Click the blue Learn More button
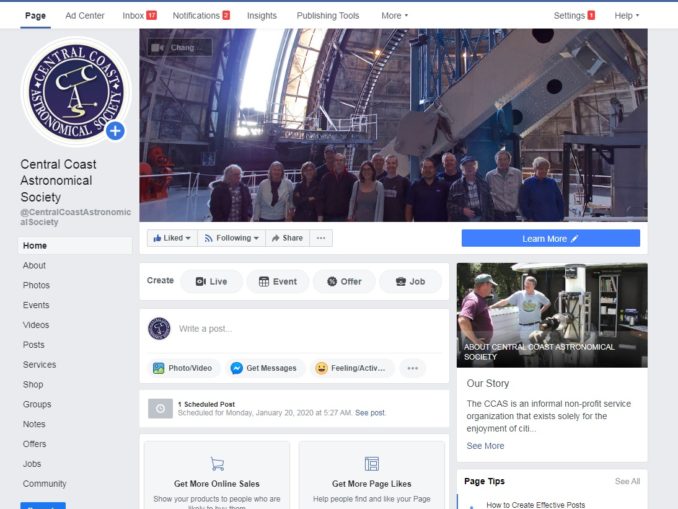This screenshot has height=509, width=678. [550, 238]
